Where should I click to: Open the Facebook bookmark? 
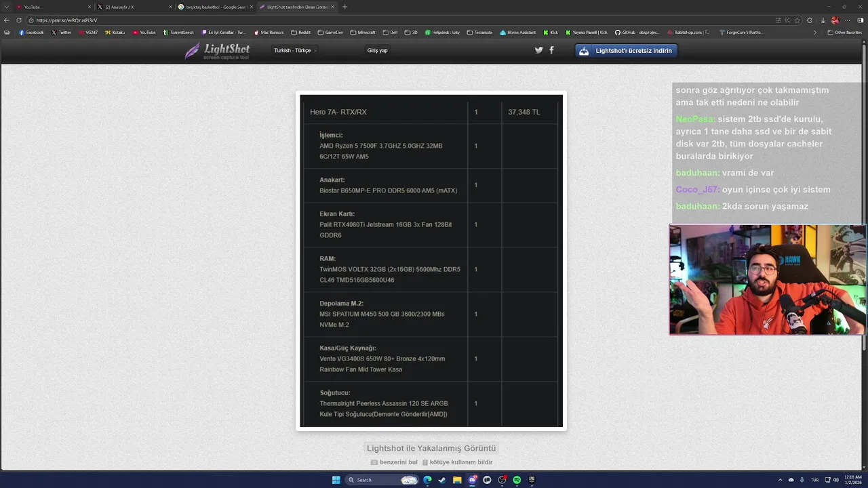point(31,32)
